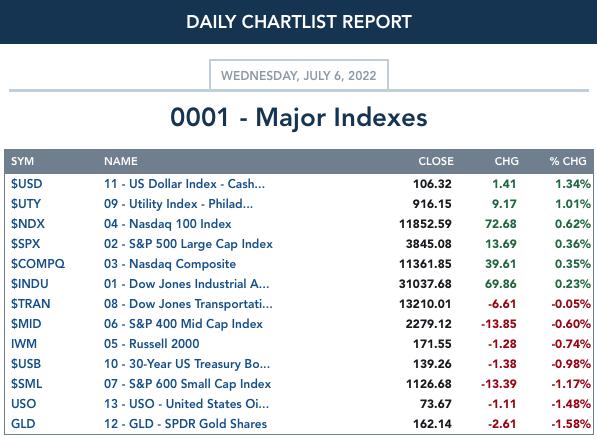Click the $NDX ticker symbol
The height and width of the screenshot is (439, 597).
[27, 224]
